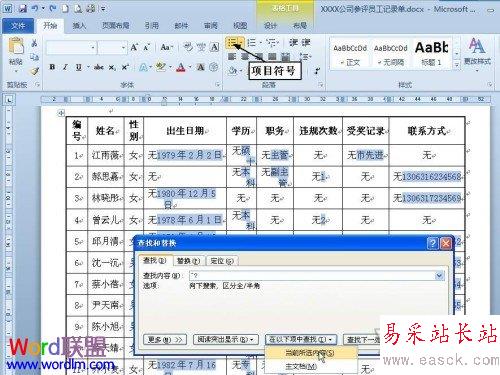500x375 pixels.
Task: Expand the Font group dialog launcher
Action: (218, 85)
